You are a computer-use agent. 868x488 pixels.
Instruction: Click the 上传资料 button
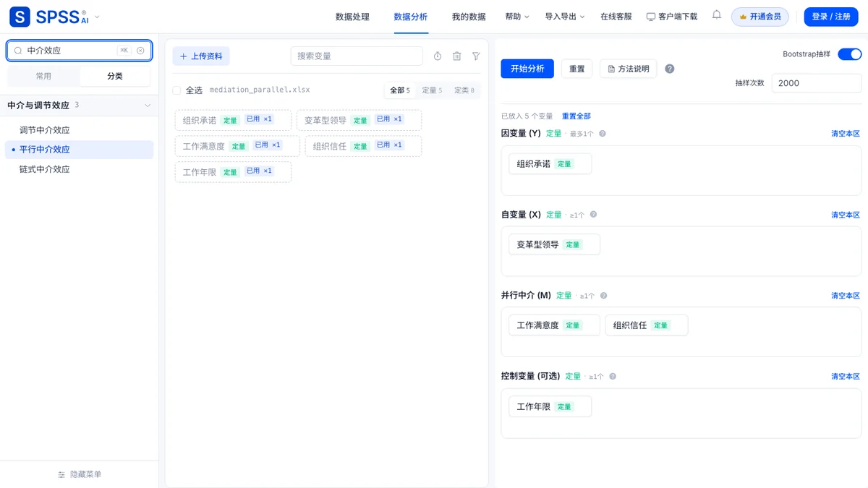tap(201, 56)
